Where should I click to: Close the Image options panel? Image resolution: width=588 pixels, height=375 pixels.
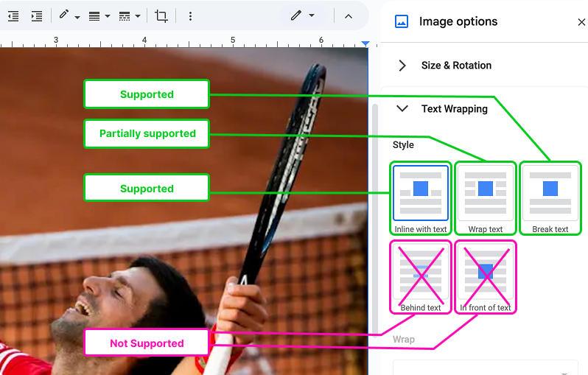pyautogui.click(x=581, y=22)
